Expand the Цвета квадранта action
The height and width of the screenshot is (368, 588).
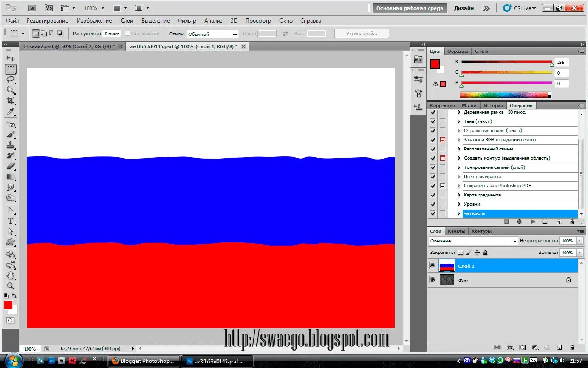[458, 177]
